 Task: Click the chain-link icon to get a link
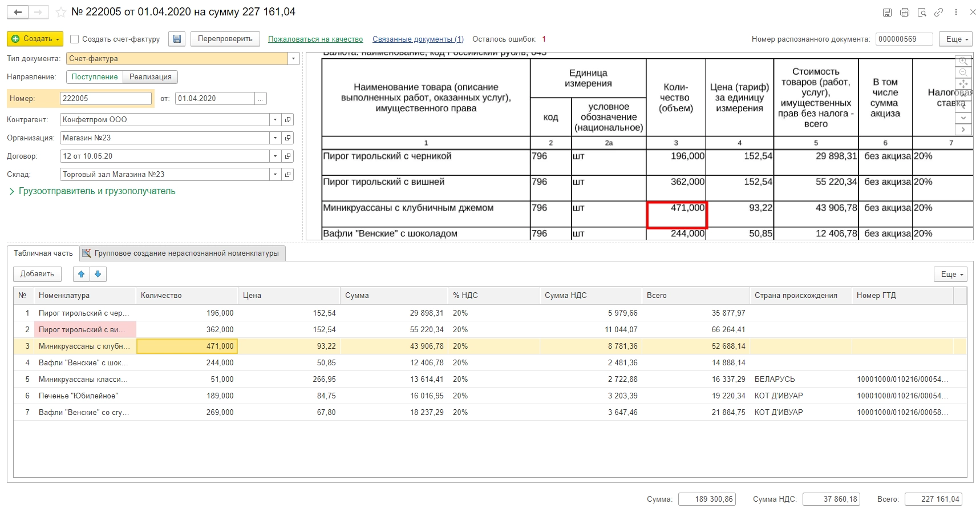[x=938, y=13]
